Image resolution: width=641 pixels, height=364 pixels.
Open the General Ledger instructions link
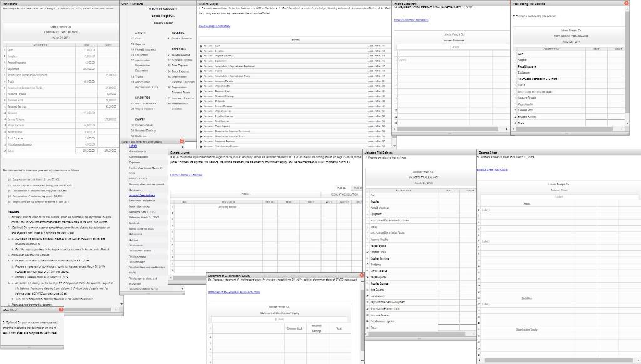pyautogui.click(x=215, y=26)
